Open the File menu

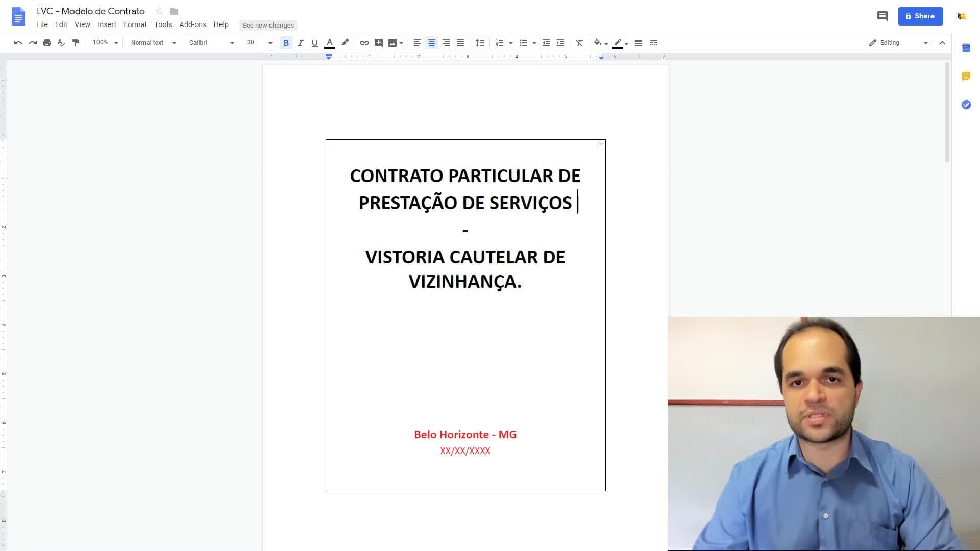click(x=42, y=24)
